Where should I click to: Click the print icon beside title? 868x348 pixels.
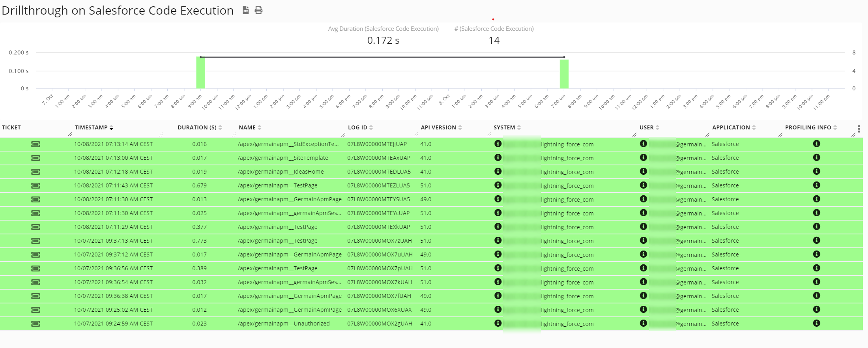point(258,10)
